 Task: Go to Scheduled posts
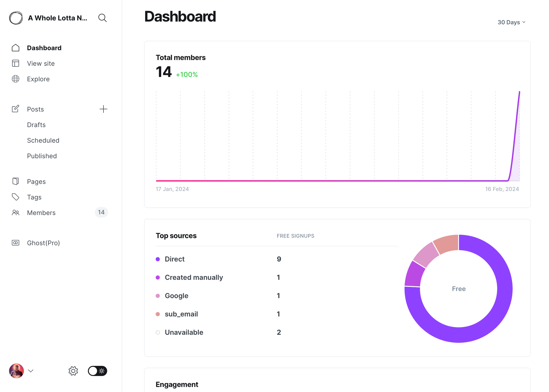tap(43, 140)
